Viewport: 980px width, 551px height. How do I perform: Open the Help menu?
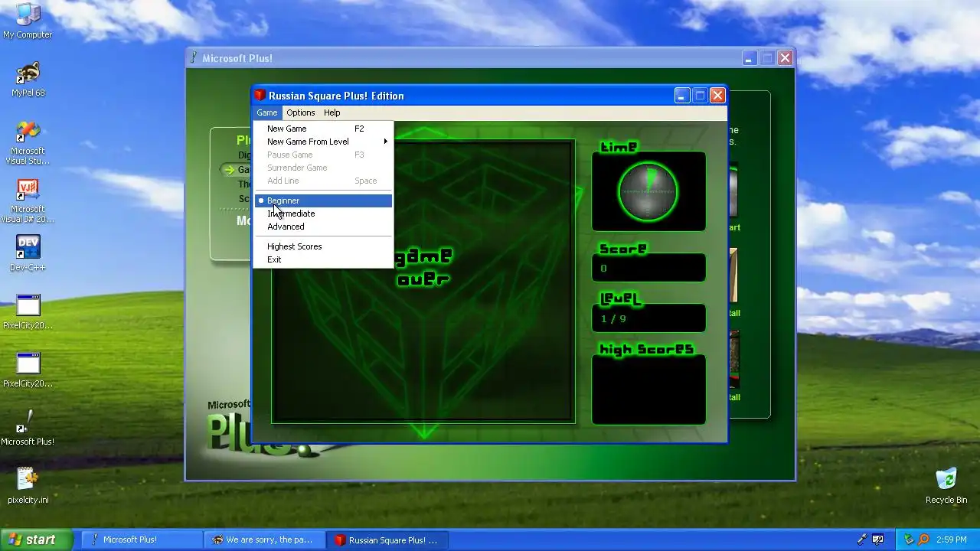[332, 112]
